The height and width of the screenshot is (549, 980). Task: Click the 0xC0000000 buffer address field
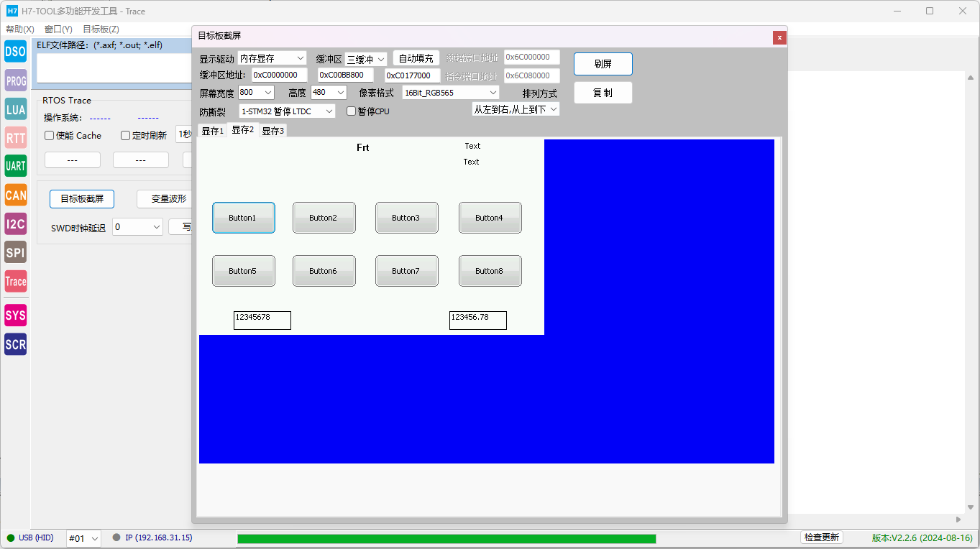click(280, 75)
